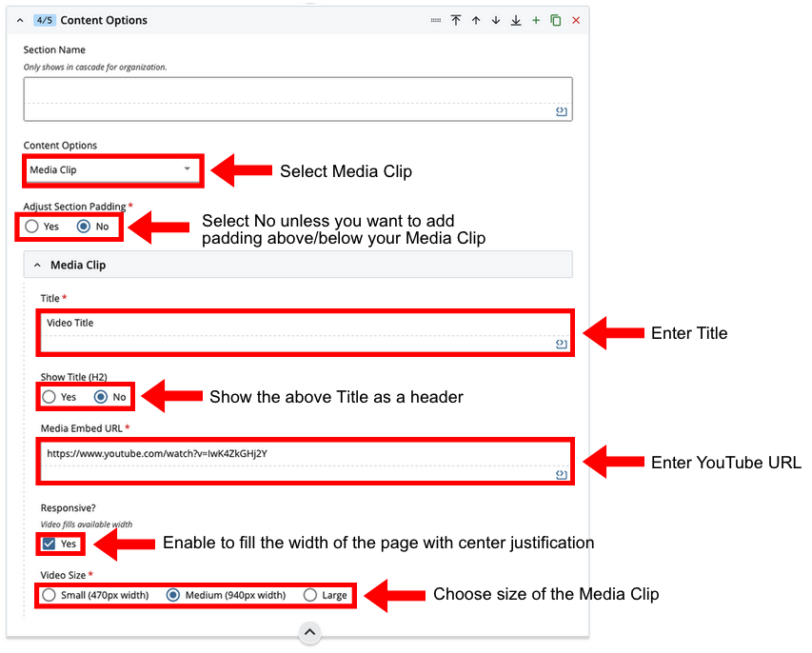
Task: Click the move section down arrow
Action: point(496,20)
